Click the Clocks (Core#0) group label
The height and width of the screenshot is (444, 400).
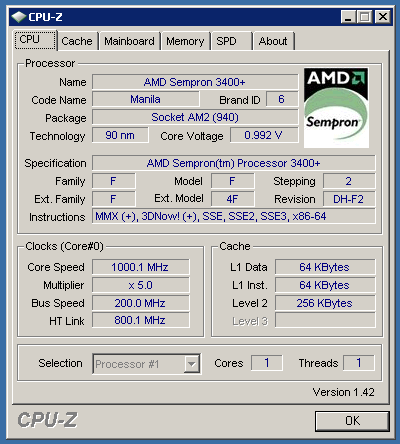tap(65, 246)
